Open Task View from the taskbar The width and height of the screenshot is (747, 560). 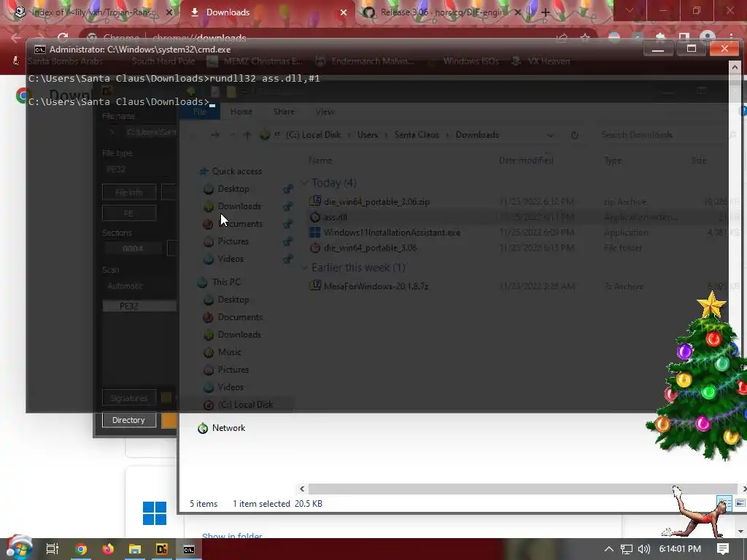coord(53,549)
